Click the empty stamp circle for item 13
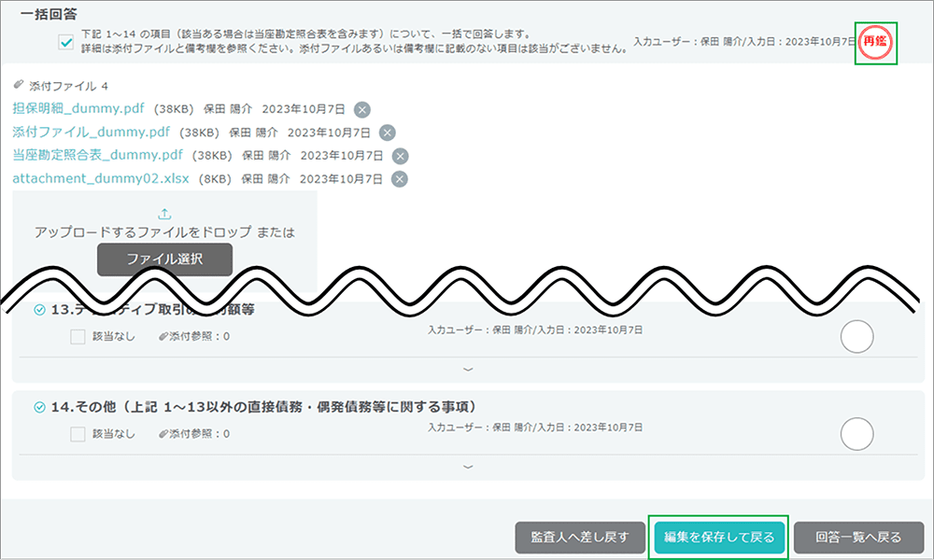934x560 pixels. point(856,336)
